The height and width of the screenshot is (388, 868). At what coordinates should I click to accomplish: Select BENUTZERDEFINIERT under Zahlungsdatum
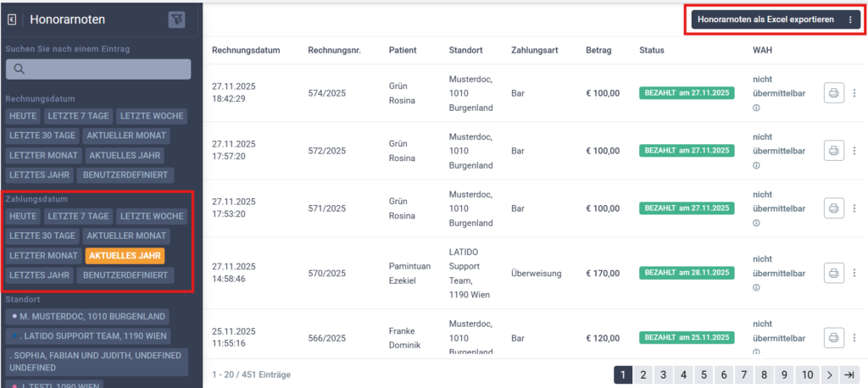pos(126,275)
